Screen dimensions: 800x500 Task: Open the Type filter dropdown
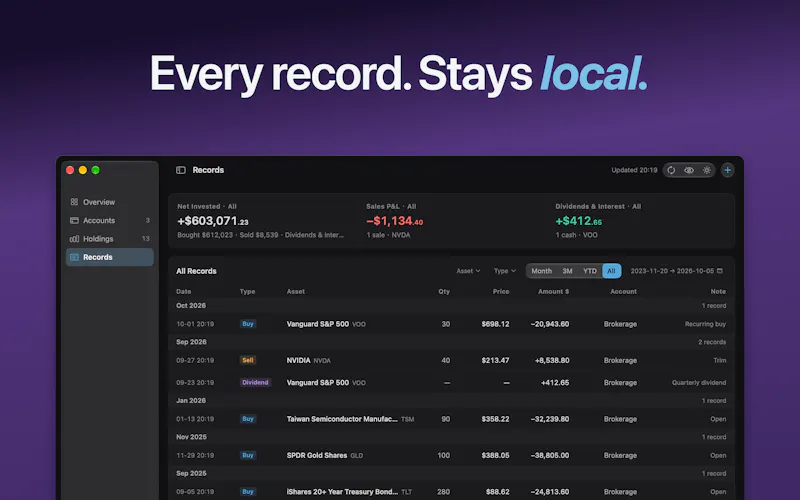coord(505,271)
